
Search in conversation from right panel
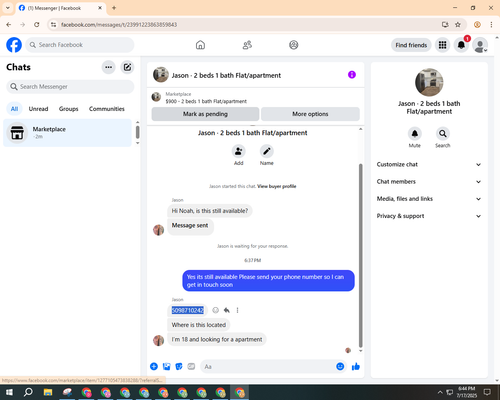click(443, 134)
